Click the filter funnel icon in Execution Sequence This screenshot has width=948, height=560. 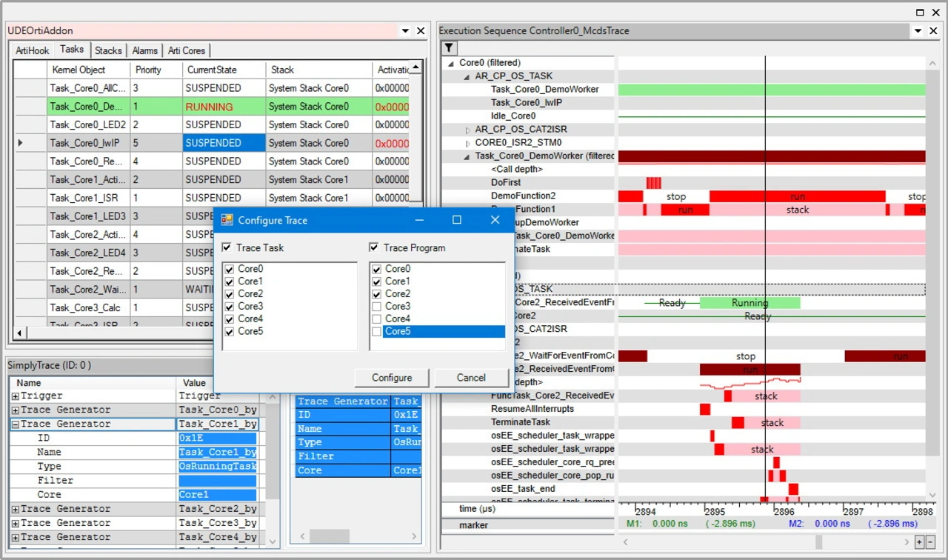coord(449,48)
